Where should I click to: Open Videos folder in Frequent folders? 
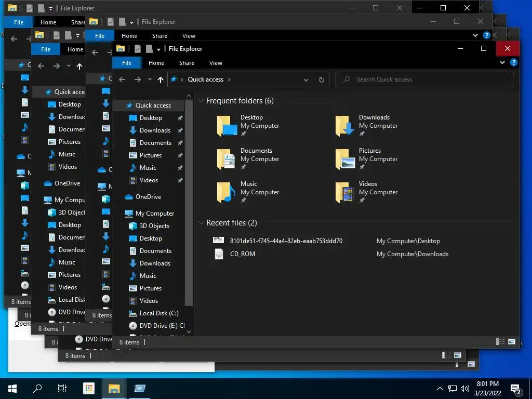click(x=366, y=192)
